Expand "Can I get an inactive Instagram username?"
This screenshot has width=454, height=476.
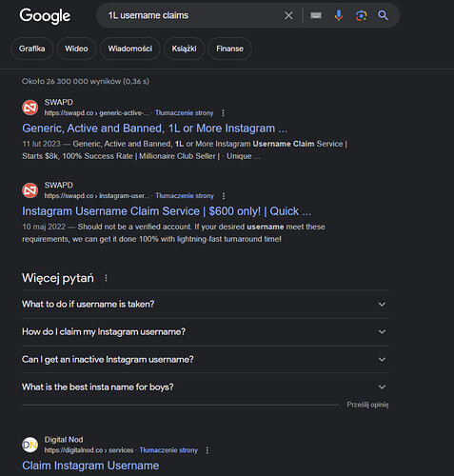(x=205, y=359)
